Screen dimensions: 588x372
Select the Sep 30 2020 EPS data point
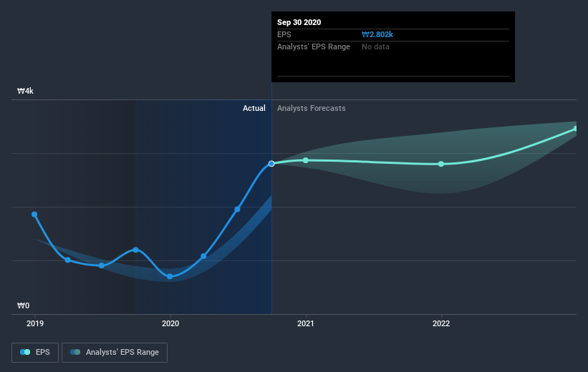tap(271, 164)
